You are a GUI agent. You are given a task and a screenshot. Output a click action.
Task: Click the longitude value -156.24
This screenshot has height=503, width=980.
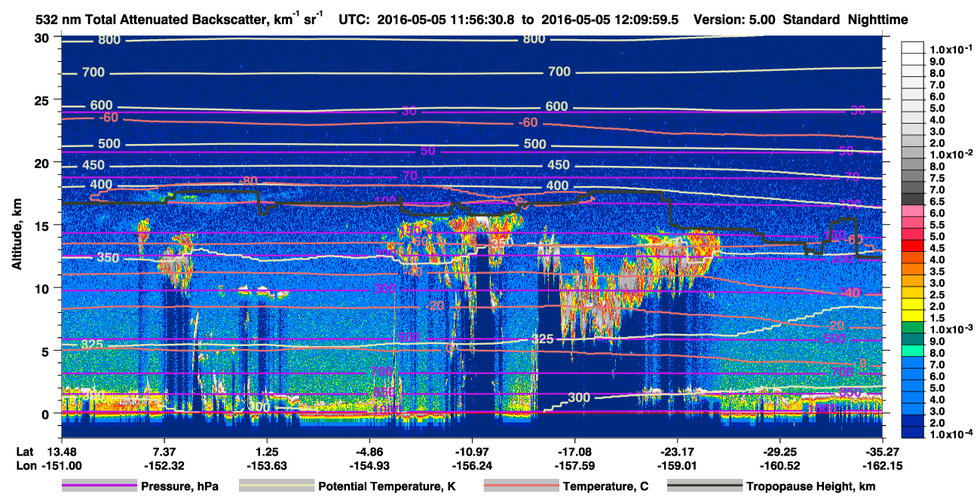pyautogui.click(x=471, y=465)
